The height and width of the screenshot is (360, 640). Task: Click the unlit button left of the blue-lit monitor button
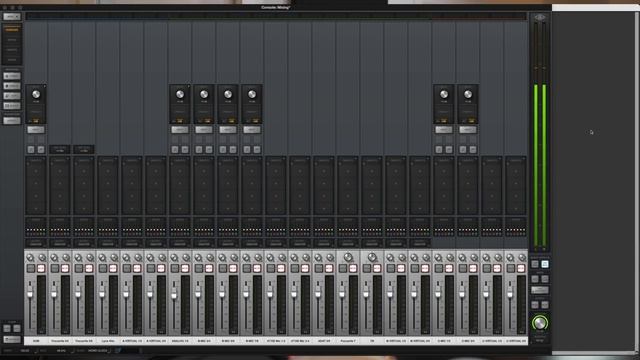click(535, 264)
